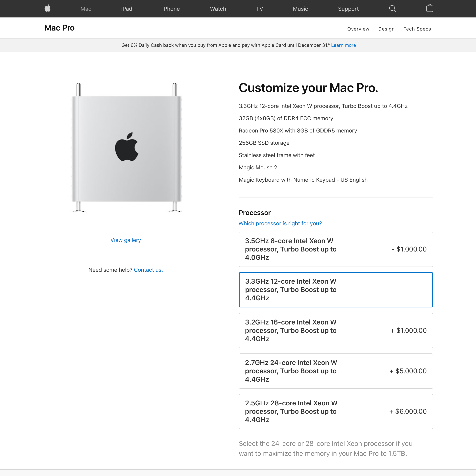
Task: Navigate to Watch section
Action: (x=218, y=9)
